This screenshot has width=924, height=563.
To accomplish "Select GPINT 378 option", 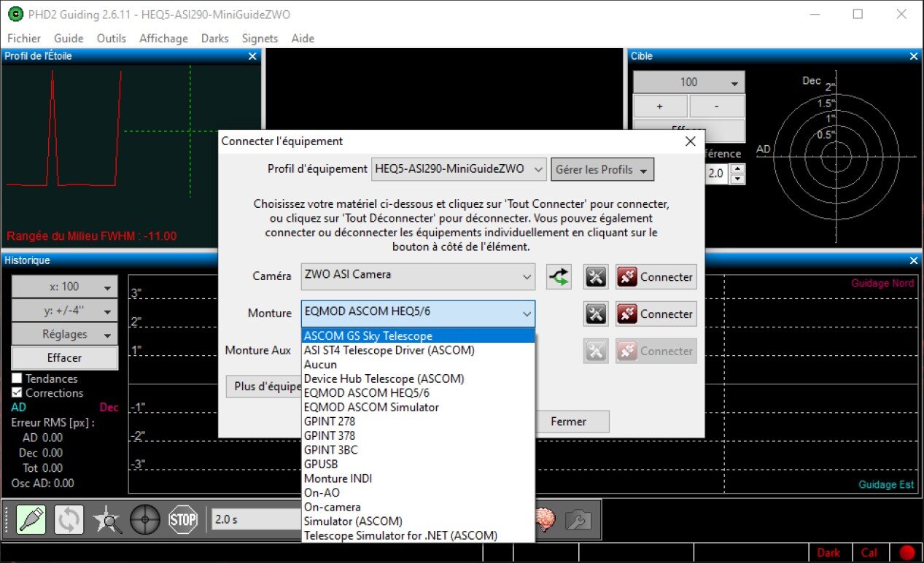I will pos(418,435).
